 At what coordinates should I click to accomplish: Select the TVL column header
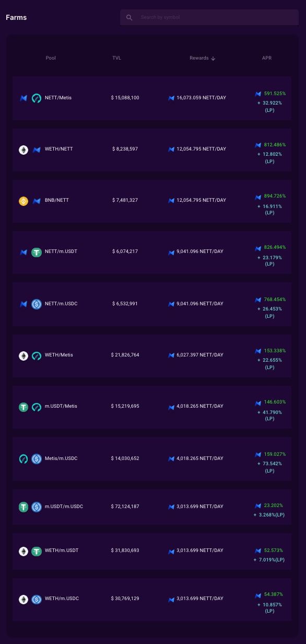pos(116,58)
